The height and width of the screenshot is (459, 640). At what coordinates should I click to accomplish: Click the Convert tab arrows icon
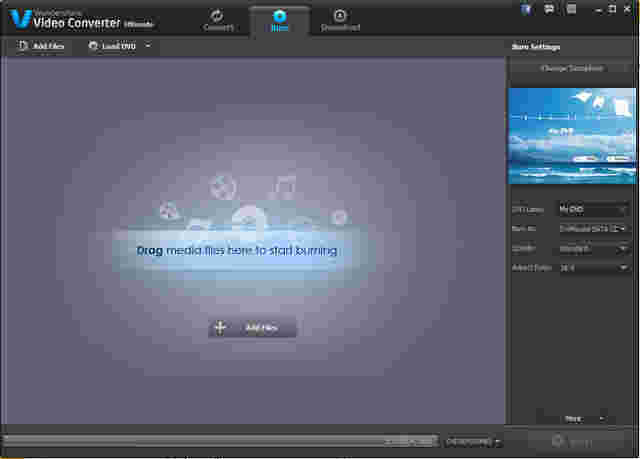(x=217, y=16)
